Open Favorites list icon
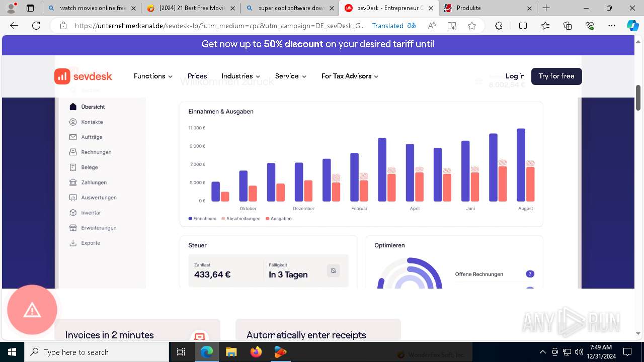644x362 pixels. [x=545, y=26]
